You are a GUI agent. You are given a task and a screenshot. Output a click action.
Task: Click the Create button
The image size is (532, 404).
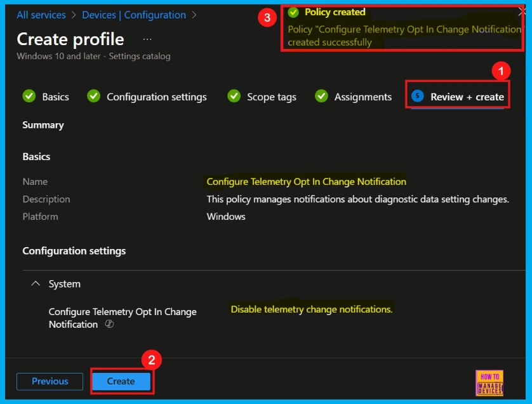coord(121,381)
